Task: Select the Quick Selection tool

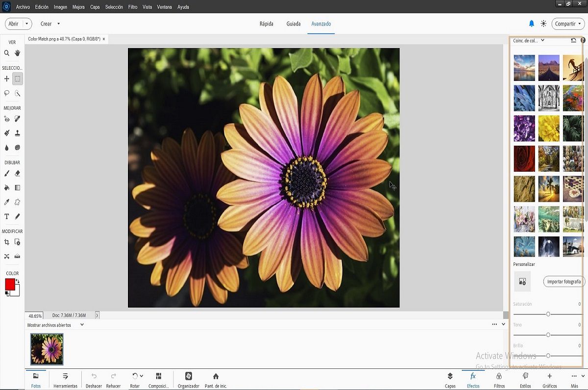Action: point(18,93)
